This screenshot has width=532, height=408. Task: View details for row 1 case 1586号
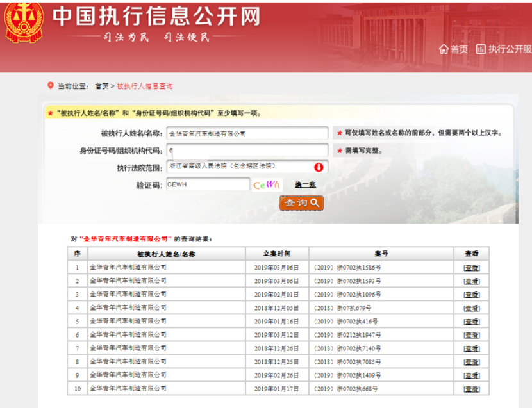[472, 268]
